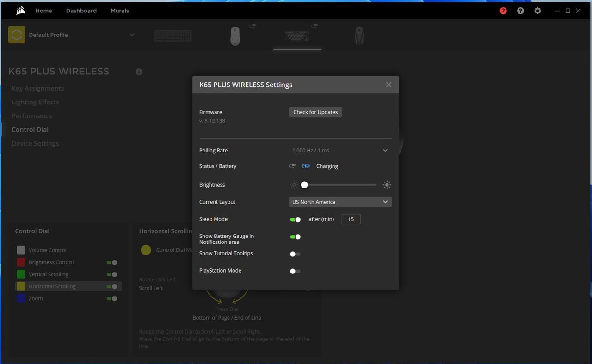
Task: Click the high brightness sun icon
Action: click(387, 185)
